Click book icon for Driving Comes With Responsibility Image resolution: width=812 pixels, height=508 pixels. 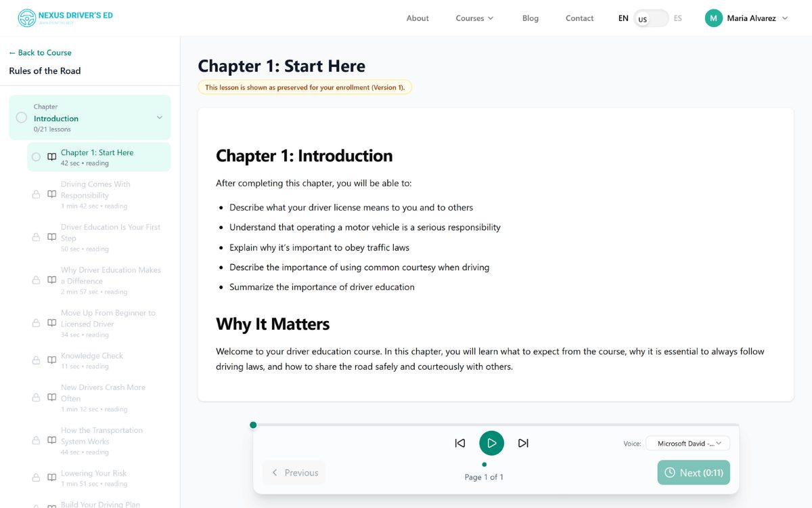click(52, 194)
